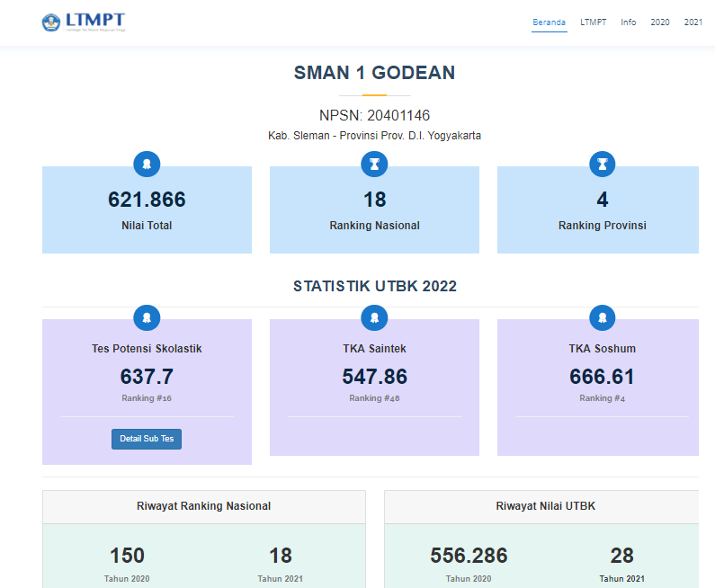
Task: Click the 666.61 score value
Action: coord(602,377)
